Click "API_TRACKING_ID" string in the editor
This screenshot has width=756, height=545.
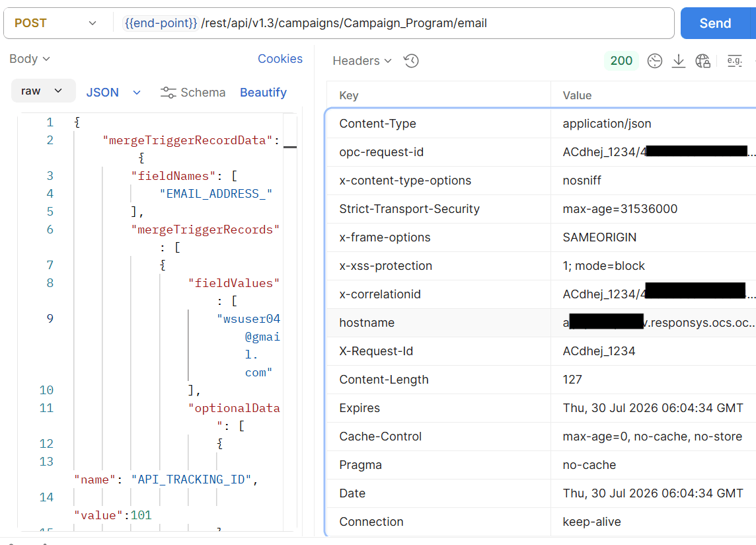pyautogui.click(x=192, y=480)
